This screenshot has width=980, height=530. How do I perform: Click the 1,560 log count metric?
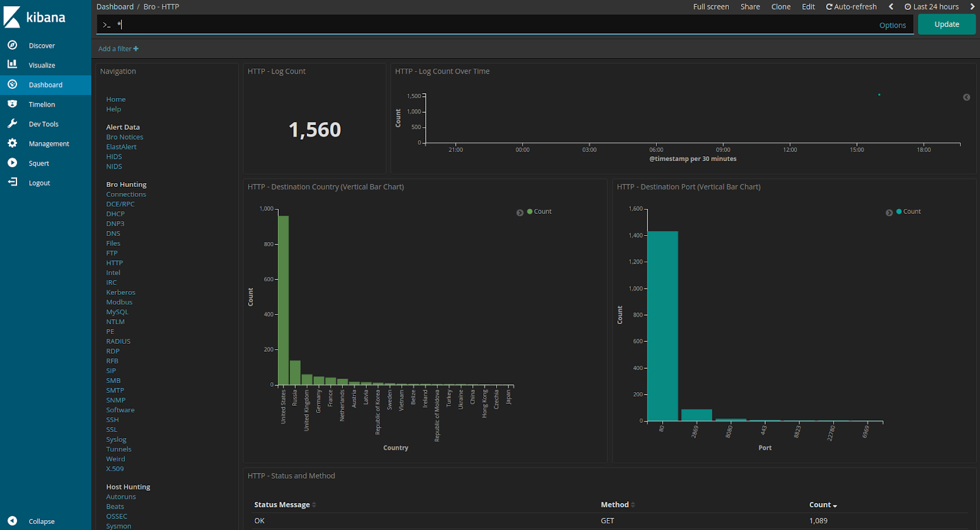point(315,130)
